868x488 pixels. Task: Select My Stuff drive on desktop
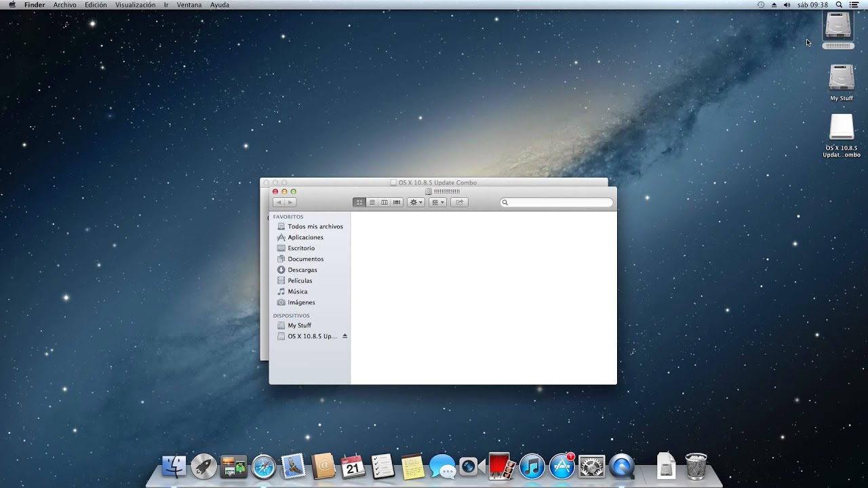coord(842,77)
